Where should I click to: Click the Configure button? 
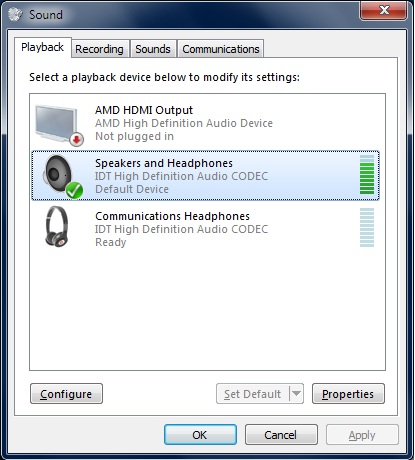[66, 394]
